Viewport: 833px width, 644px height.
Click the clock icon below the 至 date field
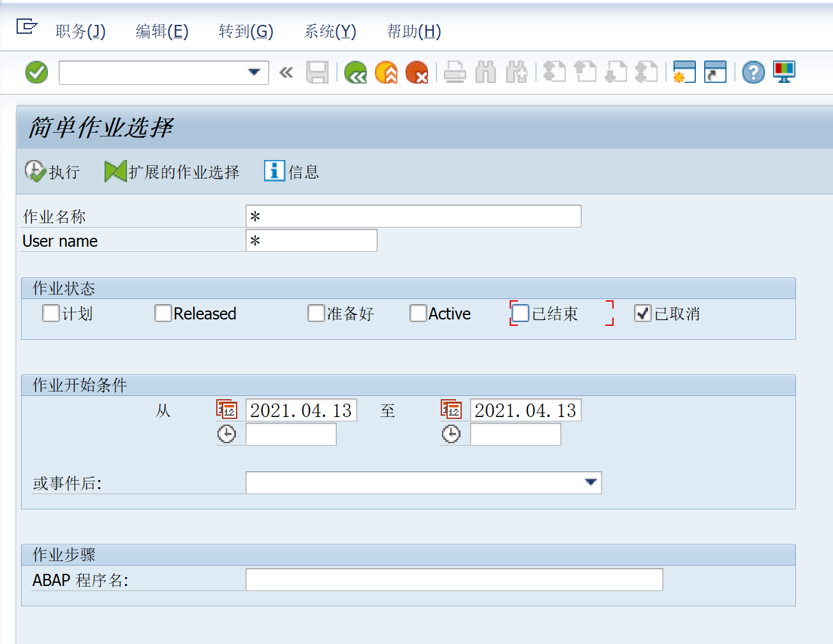pos(452,434)
